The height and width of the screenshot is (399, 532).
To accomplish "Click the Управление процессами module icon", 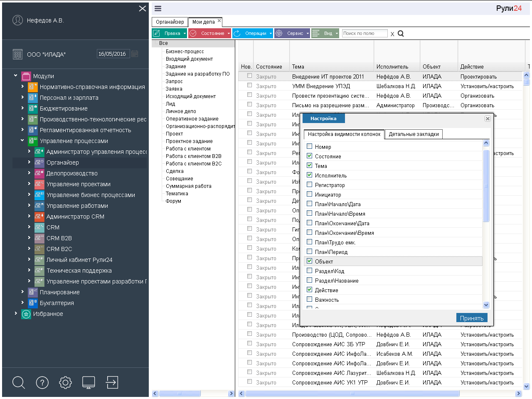I will click(x=33, y=141).
